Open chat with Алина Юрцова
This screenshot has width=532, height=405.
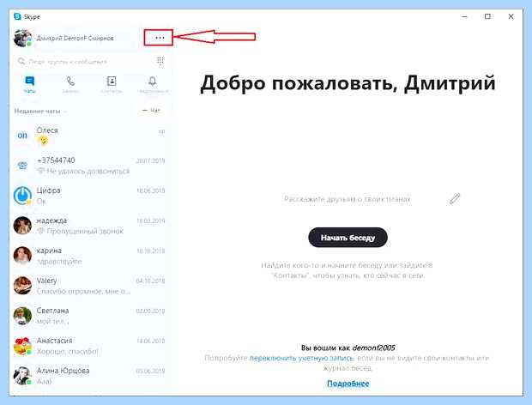tap(90, 376)
